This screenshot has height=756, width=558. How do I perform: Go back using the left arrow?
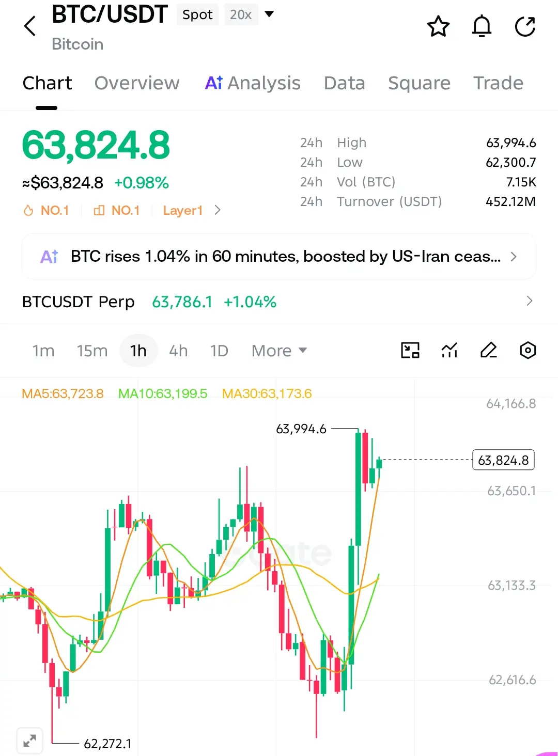tap(30, 26)
